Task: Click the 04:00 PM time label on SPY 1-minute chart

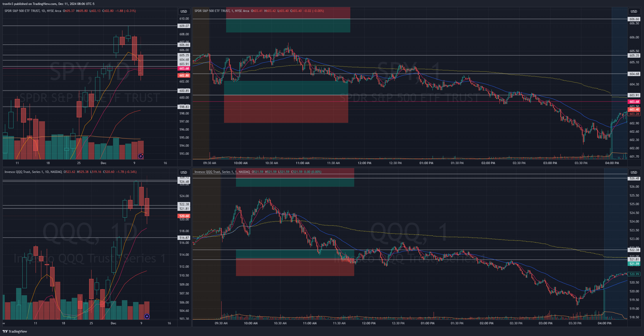Action: click(612, 163)
